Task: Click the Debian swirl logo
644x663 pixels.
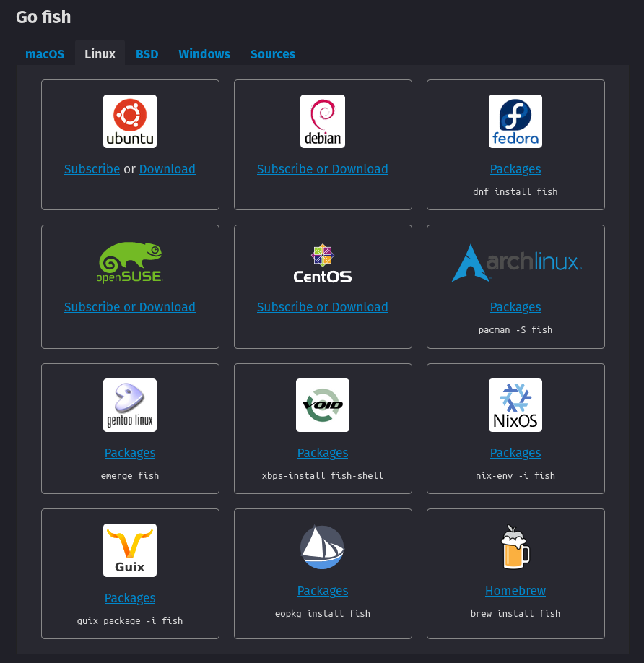Action: tap(323, 121)
